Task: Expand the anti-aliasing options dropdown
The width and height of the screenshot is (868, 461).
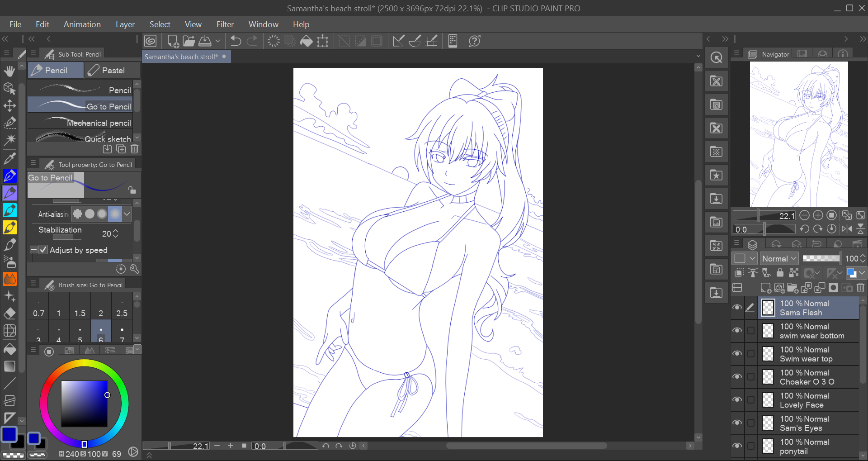Action: pos(127,214)
